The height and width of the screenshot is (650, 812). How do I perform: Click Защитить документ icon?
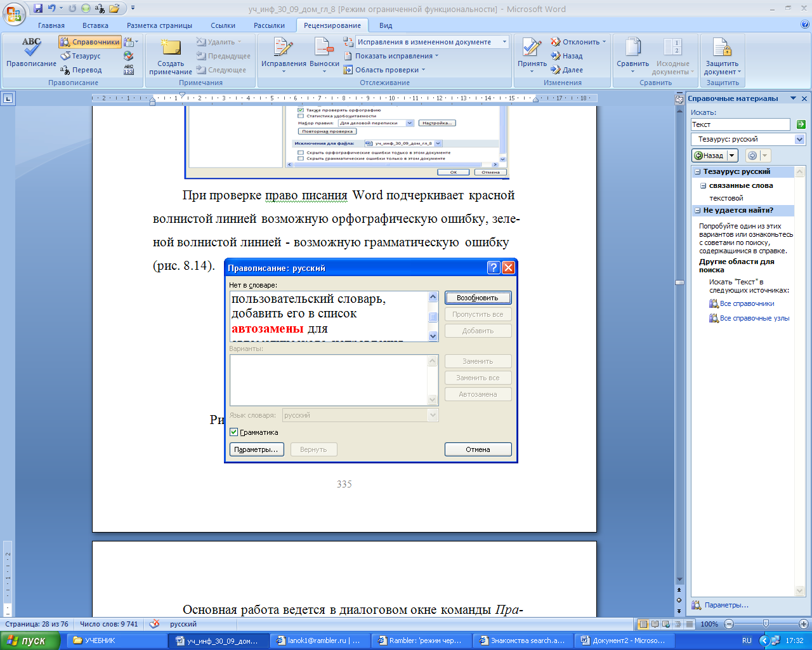click(x=722, y=55)
